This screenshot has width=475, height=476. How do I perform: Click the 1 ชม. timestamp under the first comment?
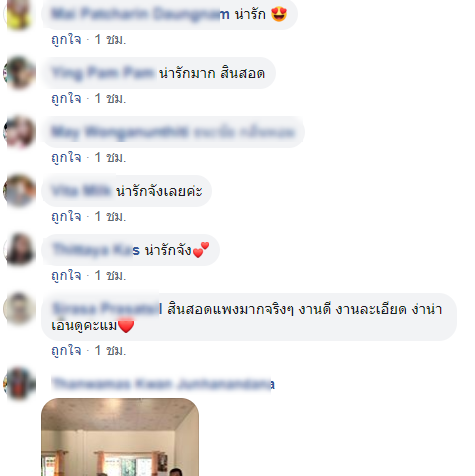pos(110,40)
